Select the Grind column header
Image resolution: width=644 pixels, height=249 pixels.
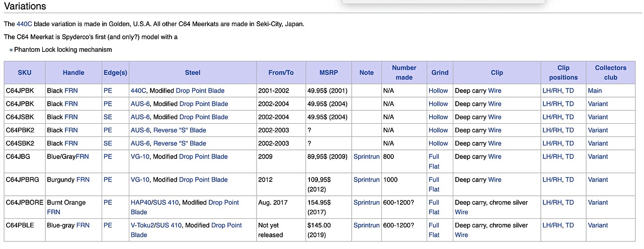click(x=440, y=72)
